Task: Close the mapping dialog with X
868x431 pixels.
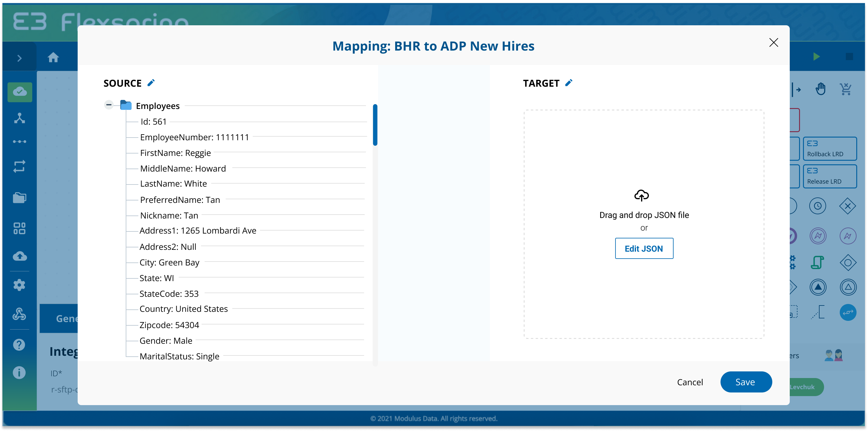Action: [774, 42]
